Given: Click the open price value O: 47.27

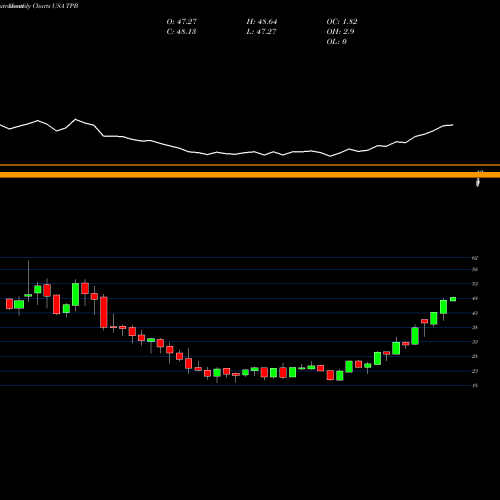Looking at the screenshot, I should 182,22.
